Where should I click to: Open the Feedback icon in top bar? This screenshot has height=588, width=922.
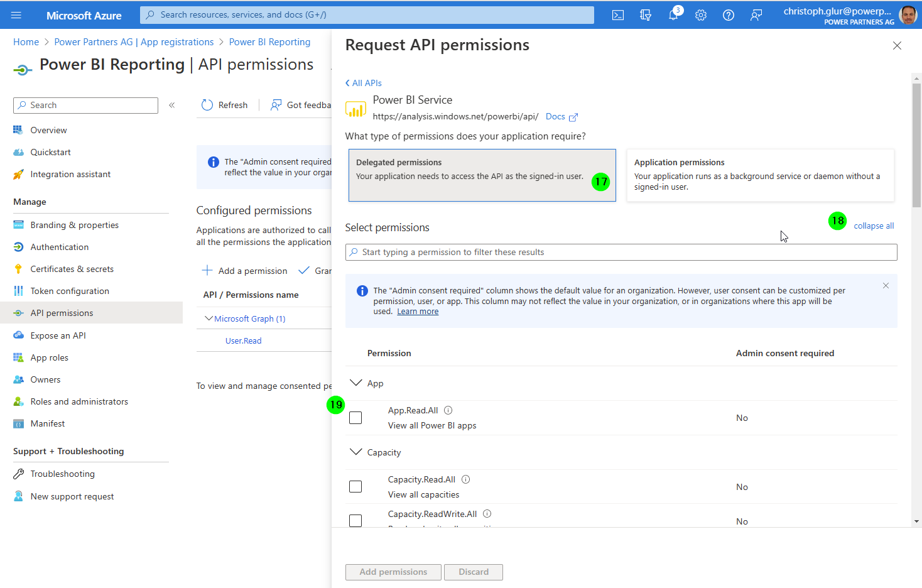(x=756, y=15)
